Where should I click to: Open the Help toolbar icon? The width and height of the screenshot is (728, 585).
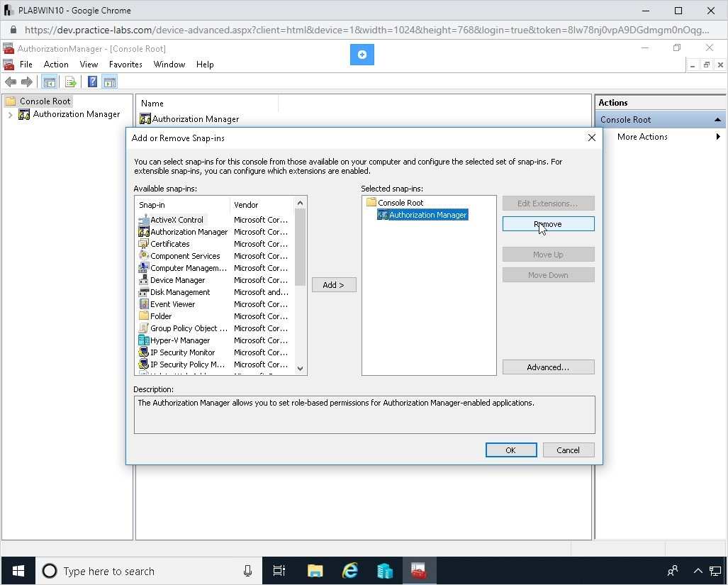point(92,82)
